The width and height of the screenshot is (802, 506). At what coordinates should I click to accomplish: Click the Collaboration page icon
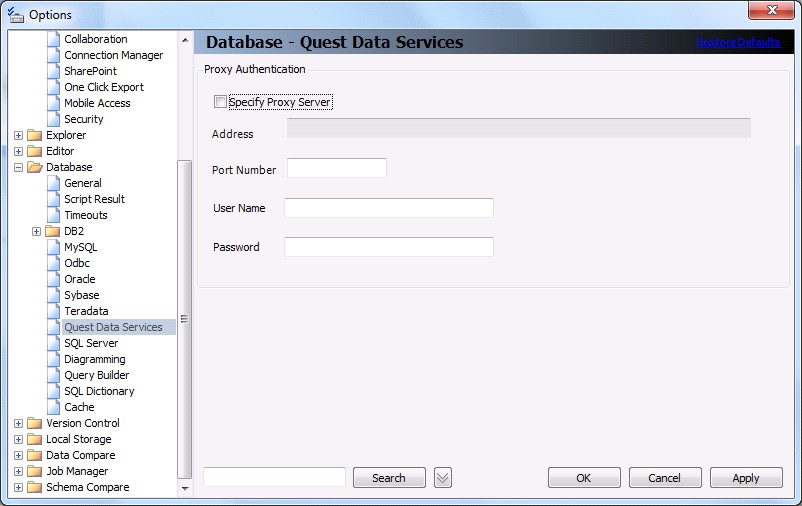coord(54,39)
